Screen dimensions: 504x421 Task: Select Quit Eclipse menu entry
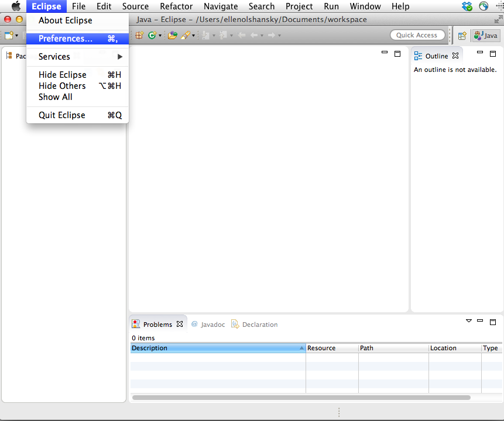click(62, 115)
